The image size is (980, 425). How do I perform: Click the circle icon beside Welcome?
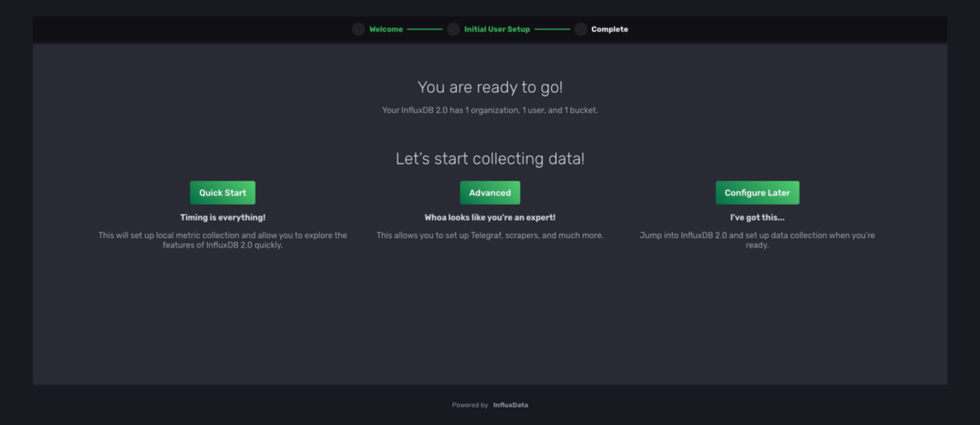tap(359, 29)
